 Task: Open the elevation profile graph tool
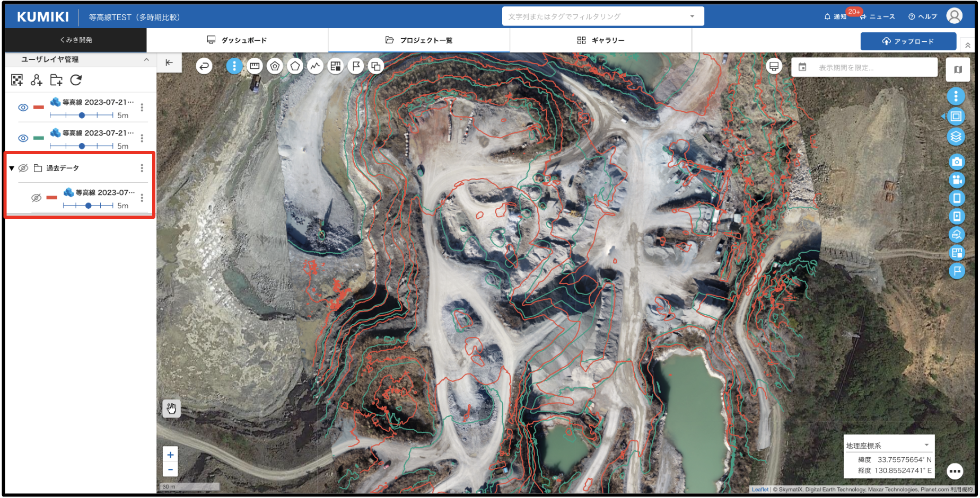316,66
